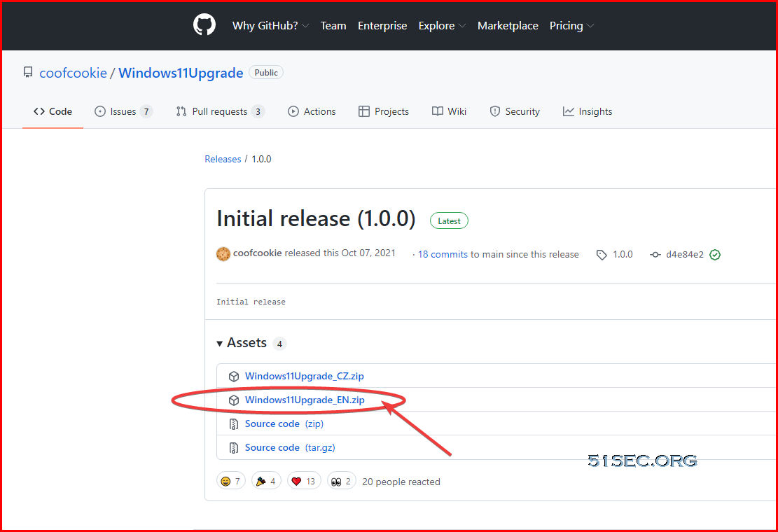This screenshot has width=778, height=532.
Task: Open the coofcookie user profile link
Action: 73,73
